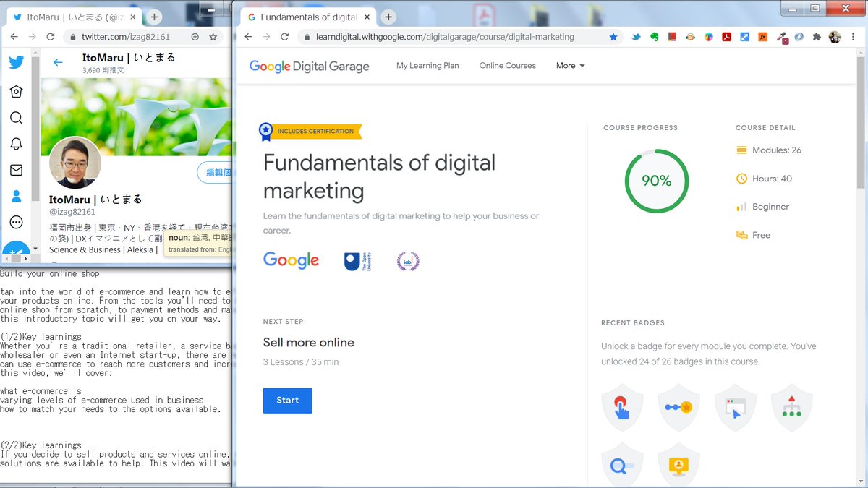The image size is (868, 488).
Task: Open the Chrome three-dot menu
Action: (853, 37)
